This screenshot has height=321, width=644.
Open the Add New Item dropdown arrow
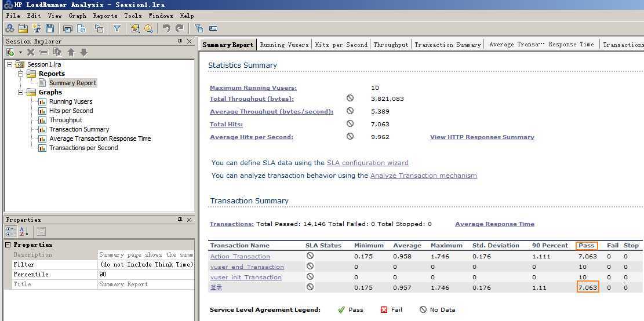click(20, 53)
